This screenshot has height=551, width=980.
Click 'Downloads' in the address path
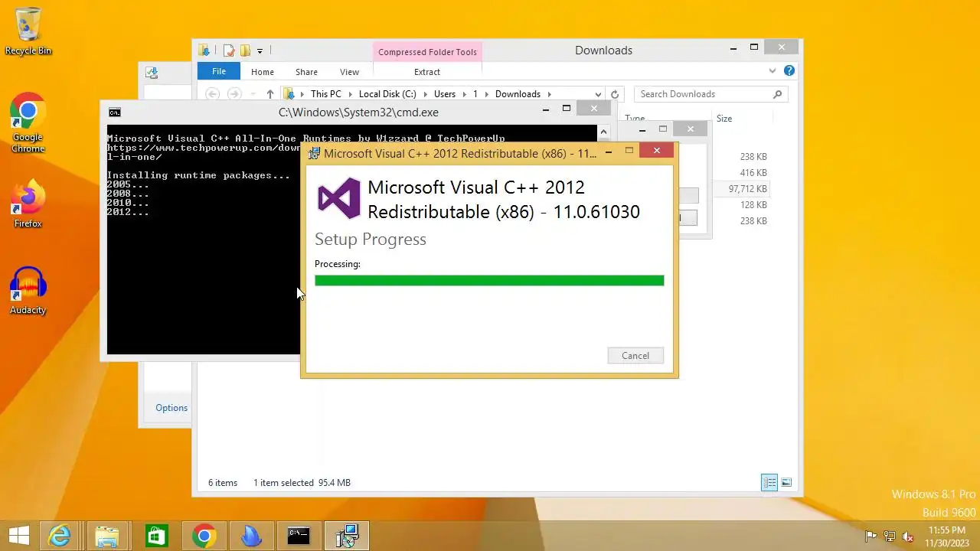518,94
